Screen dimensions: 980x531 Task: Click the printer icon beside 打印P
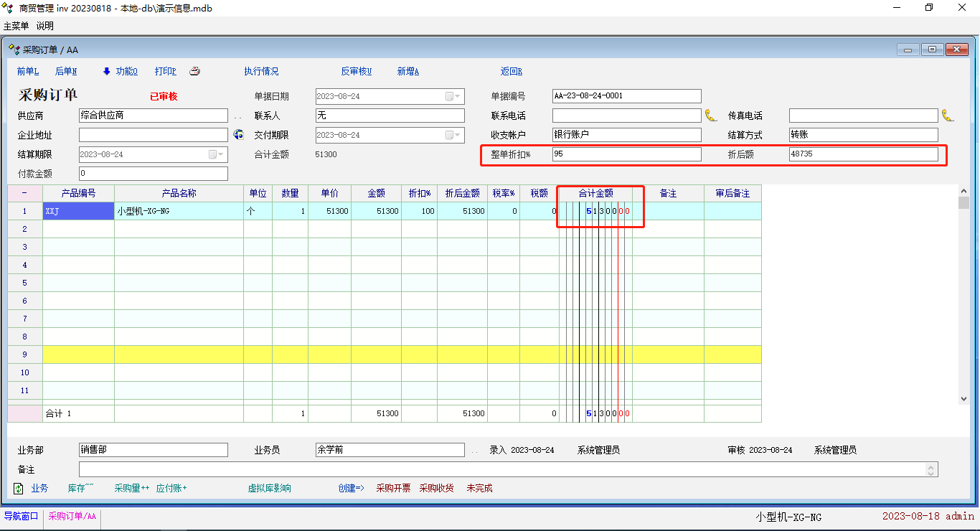(194, 71)
